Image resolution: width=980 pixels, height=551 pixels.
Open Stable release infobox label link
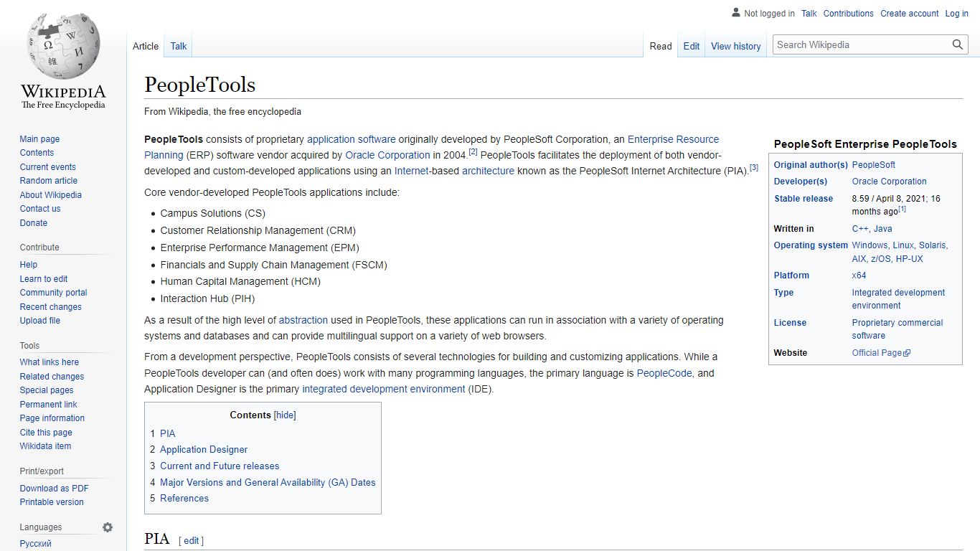pos(804,199)
